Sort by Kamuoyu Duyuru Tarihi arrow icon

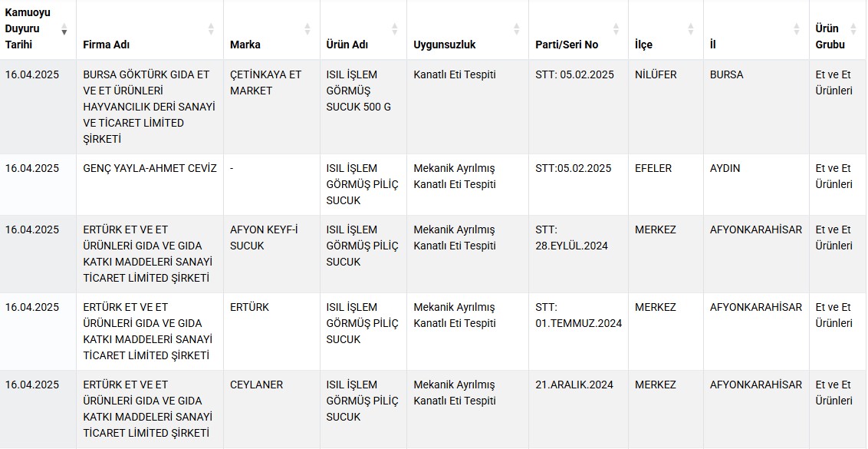click(64, 29)
